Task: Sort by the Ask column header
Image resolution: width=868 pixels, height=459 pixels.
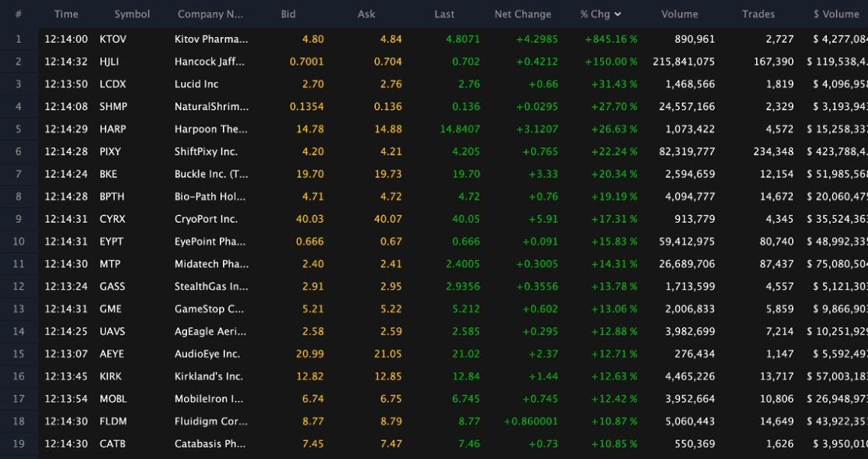Action: point(366,15)
